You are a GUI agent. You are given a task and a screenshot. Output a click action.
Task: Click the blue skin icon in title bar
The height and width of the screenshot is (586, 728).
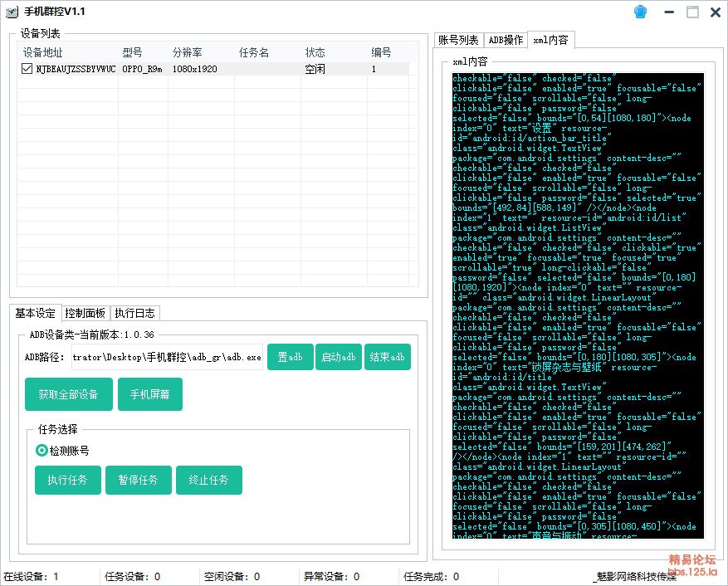[x=640, y=12]
